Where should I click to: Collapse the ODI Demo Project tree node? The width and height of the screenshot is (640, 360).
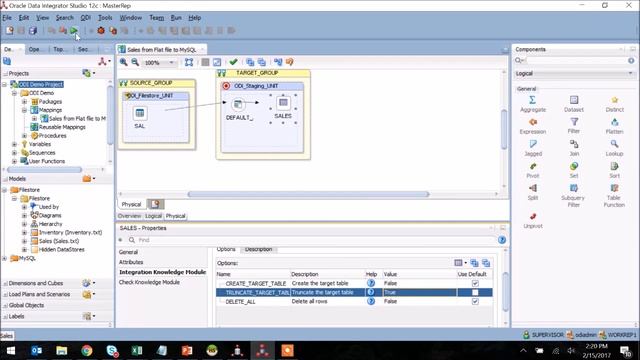4,84
